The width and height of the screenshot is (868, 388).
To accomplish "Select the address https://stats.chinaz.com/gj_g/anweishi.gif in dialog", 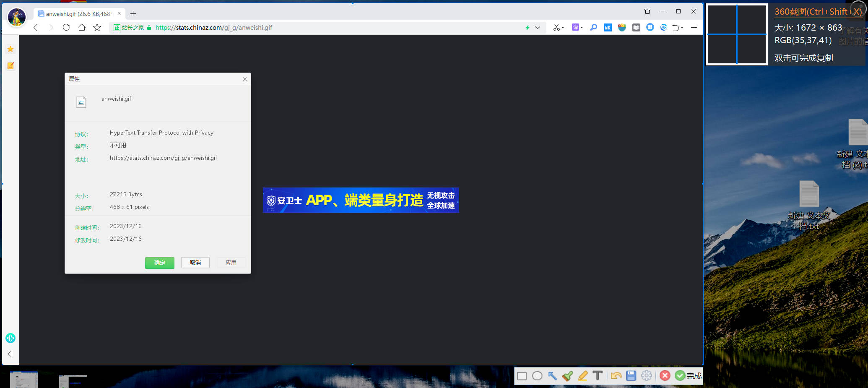I will 164,158.
